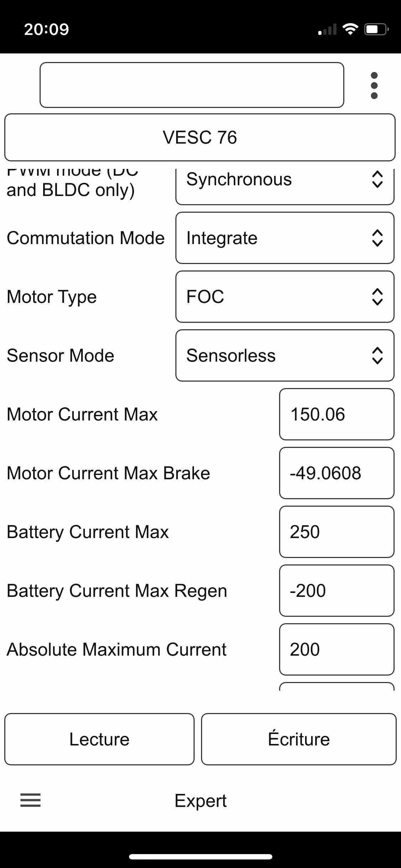
Task: Change Motor Type from FOC
Action: point(285,297)
